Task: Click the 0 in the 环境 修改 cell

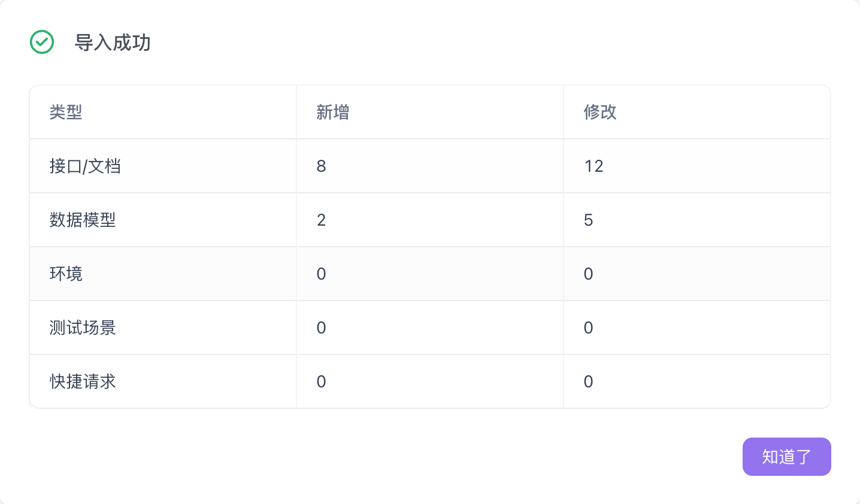Action: (588, 274)
